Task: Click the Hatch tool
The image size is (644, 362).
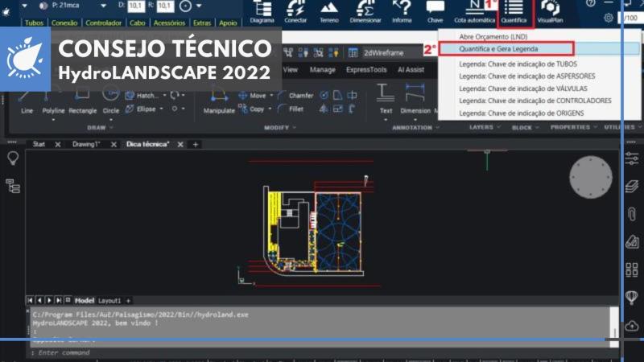Action: click(x=142, y=95)
